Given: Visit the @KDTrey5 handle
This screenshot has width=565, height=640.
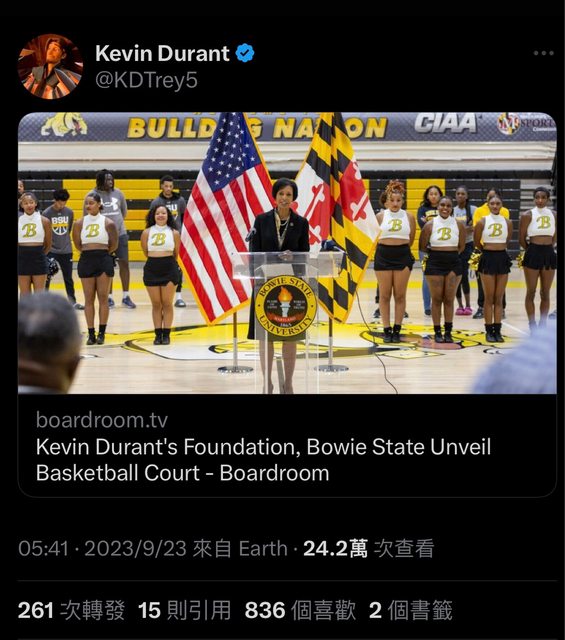Looking at the screenshot, I should (x=146, y=80).
